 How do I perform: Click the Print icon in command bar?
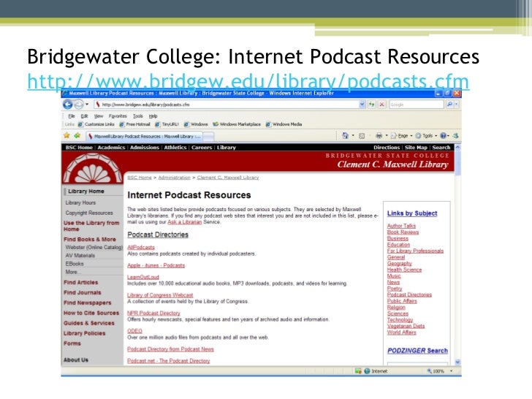(x=379, y=136)
